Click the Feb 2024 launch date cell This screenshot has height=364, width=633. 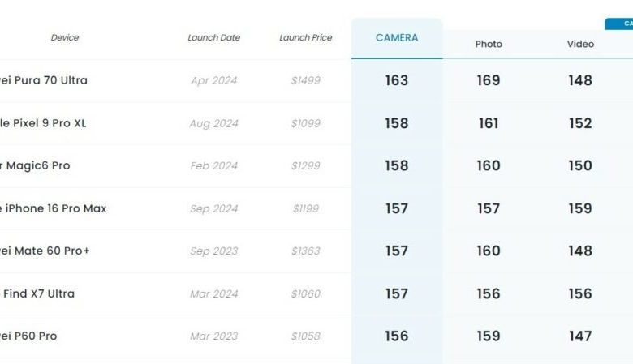[214, 165]
